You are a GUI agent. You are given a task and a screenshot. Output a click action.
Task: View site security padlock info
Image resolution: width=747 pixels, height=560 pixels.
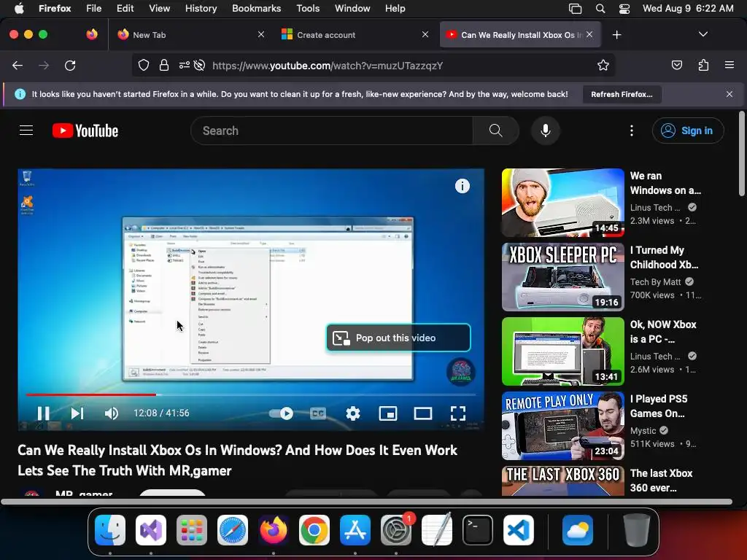click(x=164, y=65)
